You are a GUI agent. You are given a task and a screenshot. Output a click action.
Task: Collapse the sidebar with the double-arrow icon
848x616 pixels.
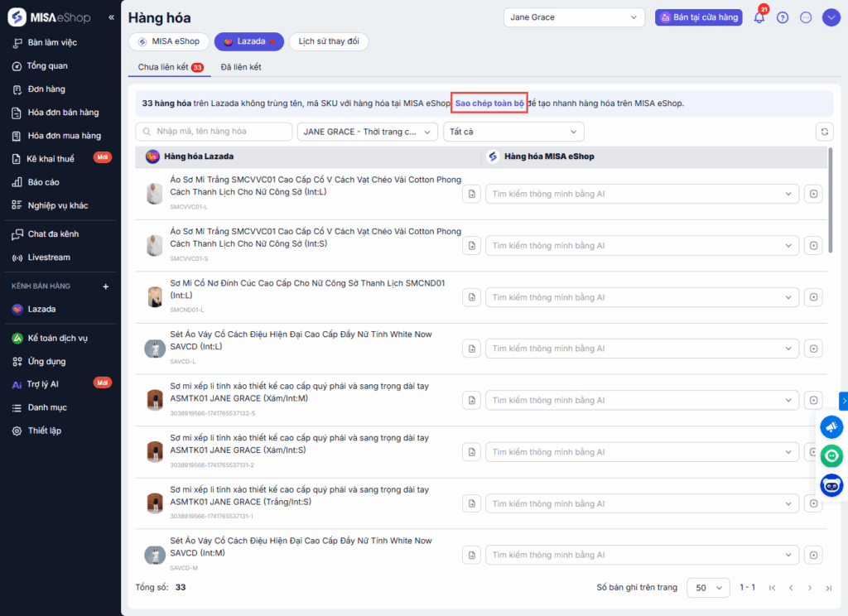pyautogui.click(x=112, y=17)
